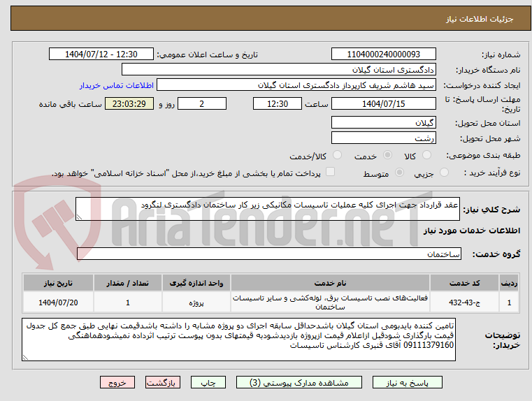Click delivery city field رشت
Screen dimensions: 532x401
[x=383, y=138]
